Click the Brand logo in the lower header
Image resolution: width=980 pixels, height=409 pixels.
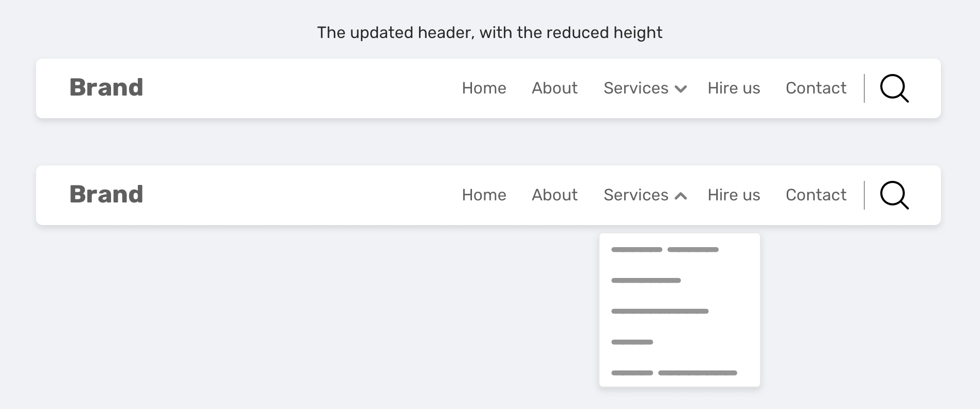click(106, 195)
